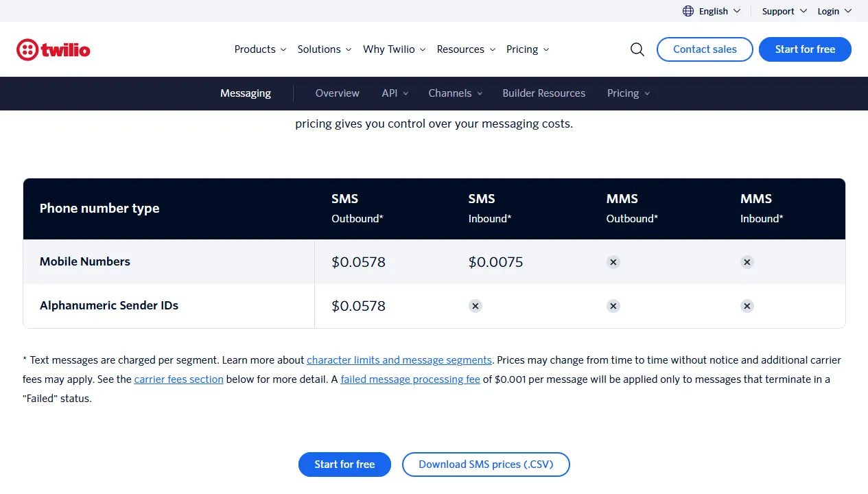Select Mobile Numbers SMS Outbound price $0.0578
The height and width of the screenshot is (494, 868).
(358, 262)
